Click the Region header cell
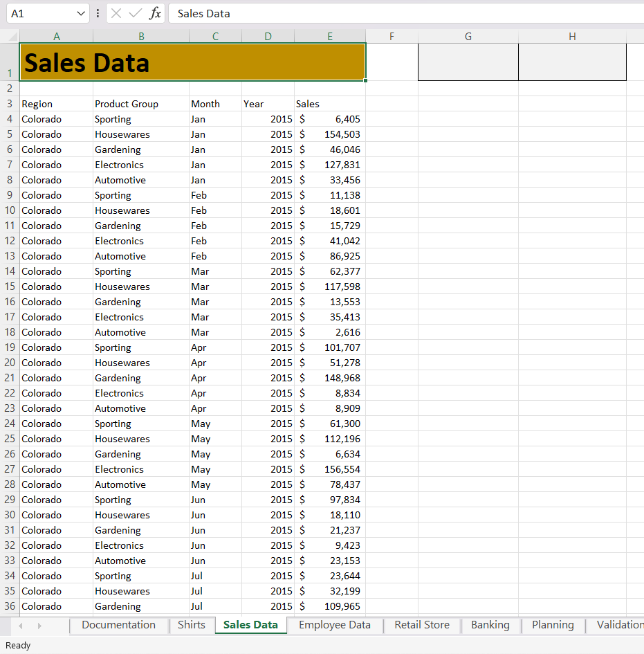The width and height of the screenshot is (644, 654). [56, 104]
